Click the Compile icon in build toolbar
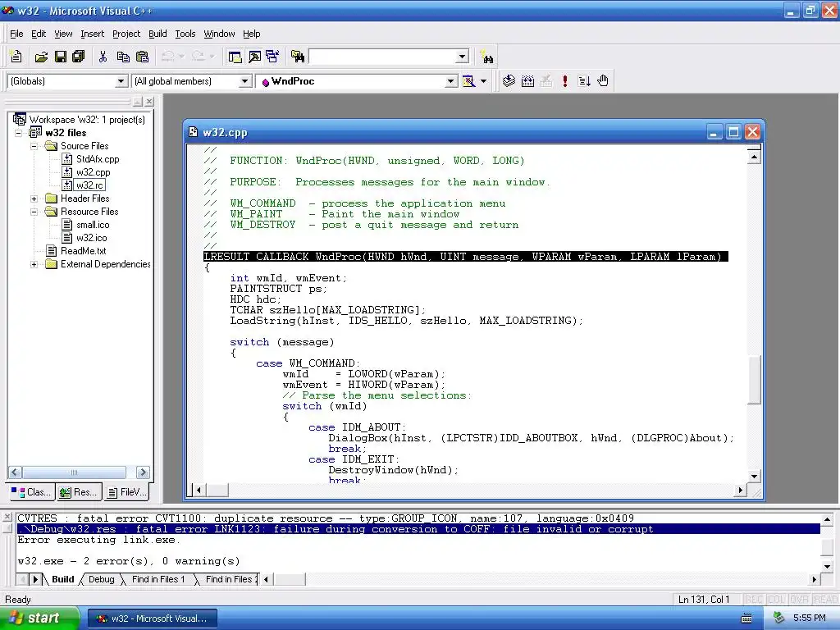 tap(509, 81)
